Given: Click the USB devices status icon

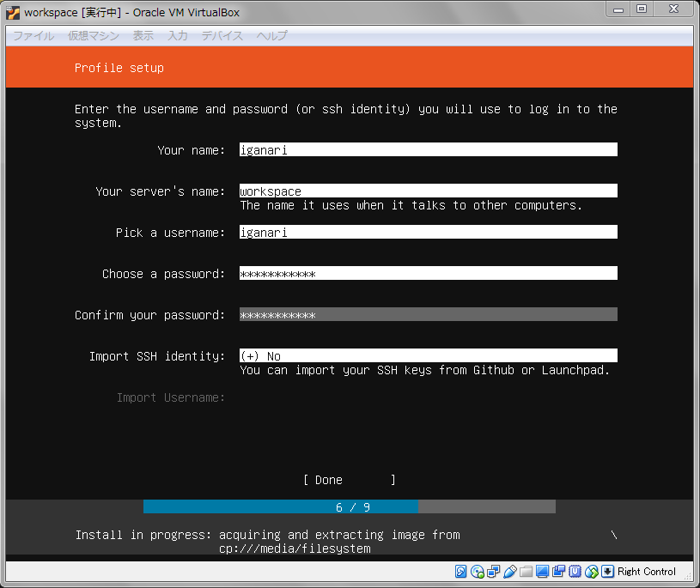Looking at the screenshot, I should click(x=509, y=572).
